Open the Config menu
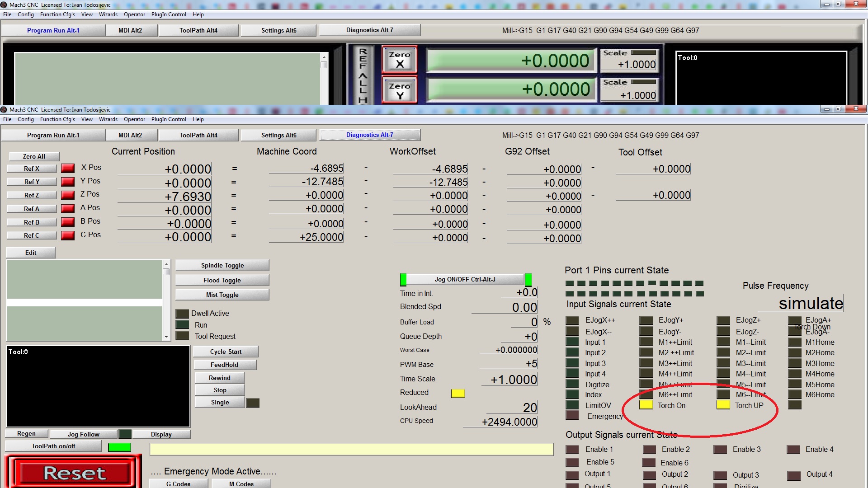Viewport: 868px width, 488px height. pyautogui.click(x=25, y=119)
